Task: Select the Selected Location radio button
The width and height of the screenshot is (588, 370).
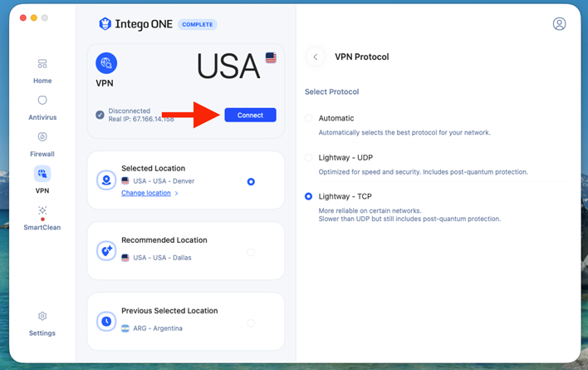Action: coord(251,181)
